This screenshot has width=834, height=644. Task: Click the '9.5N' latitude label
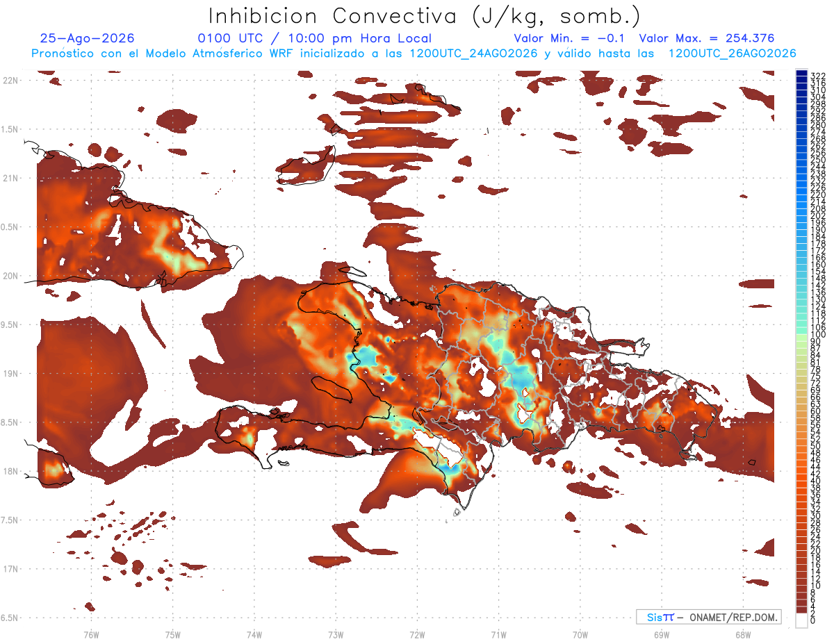pyautogui.click(x=10, y=325)
